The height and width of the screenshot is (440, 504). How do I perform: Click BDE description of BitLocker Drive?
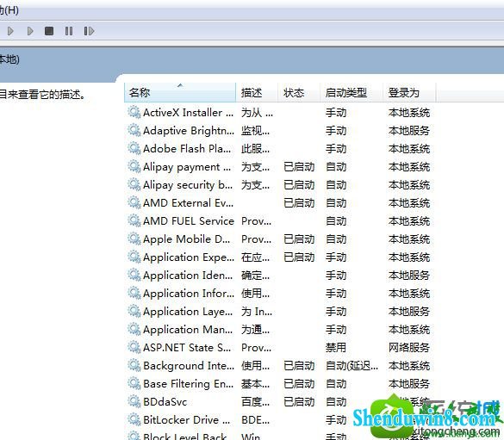(x=256, y=420)
